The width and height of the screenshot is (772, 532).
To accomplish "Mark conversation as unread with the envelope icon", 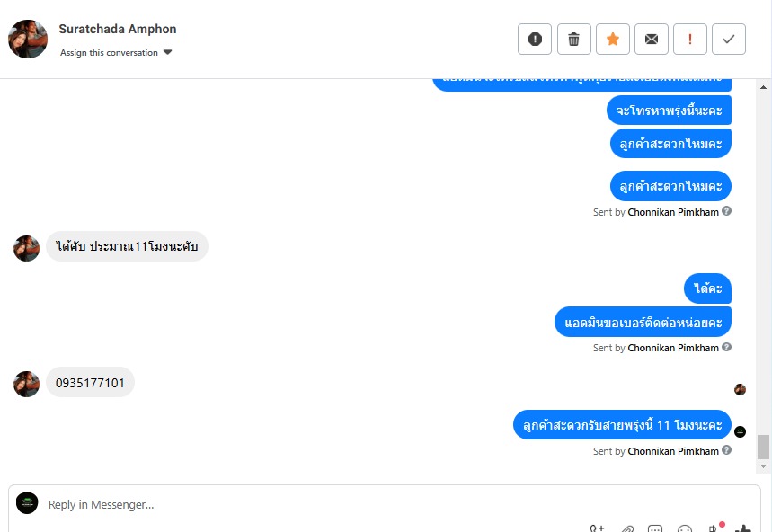I will click(652, 39).
